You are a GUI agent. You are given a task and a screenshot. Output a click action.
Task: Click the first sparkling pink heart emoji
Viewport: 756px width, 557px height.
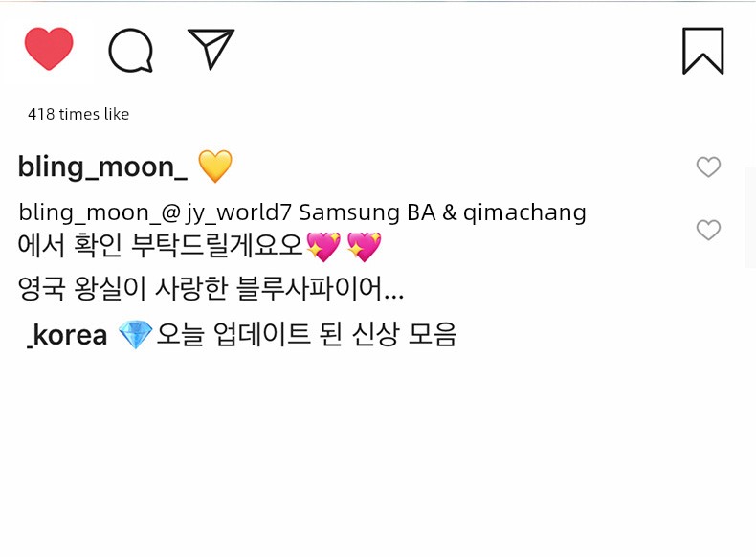[x=323, y=246]
